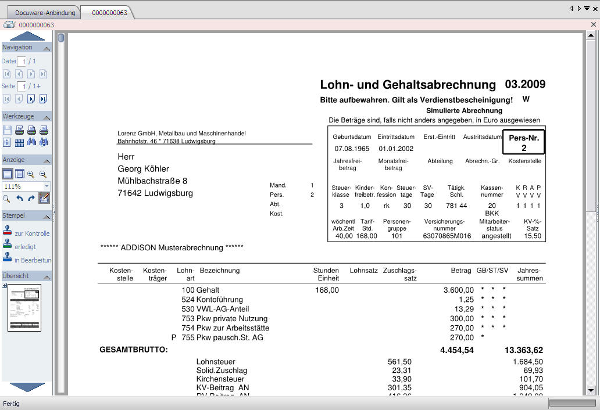Rotate the document right
Image resolution: width=600 pixels, height=410 pixels.
pos(31,199)
